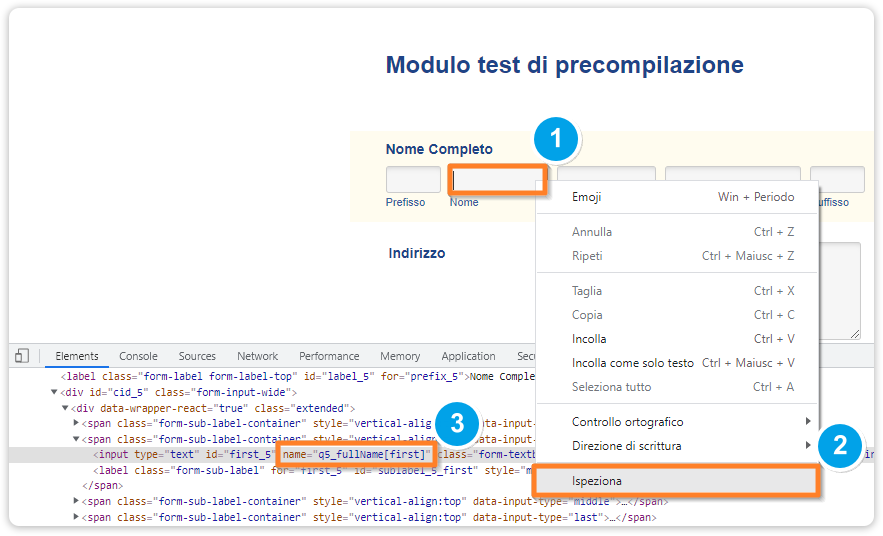883x536 pixels.
Task: Click the Prefisso input field
Action: tap(413, 180)
